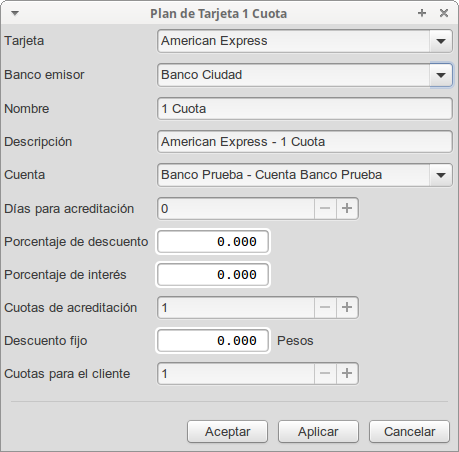
Task: Click the Porcentaje de interés field
Action: (213, 275)
